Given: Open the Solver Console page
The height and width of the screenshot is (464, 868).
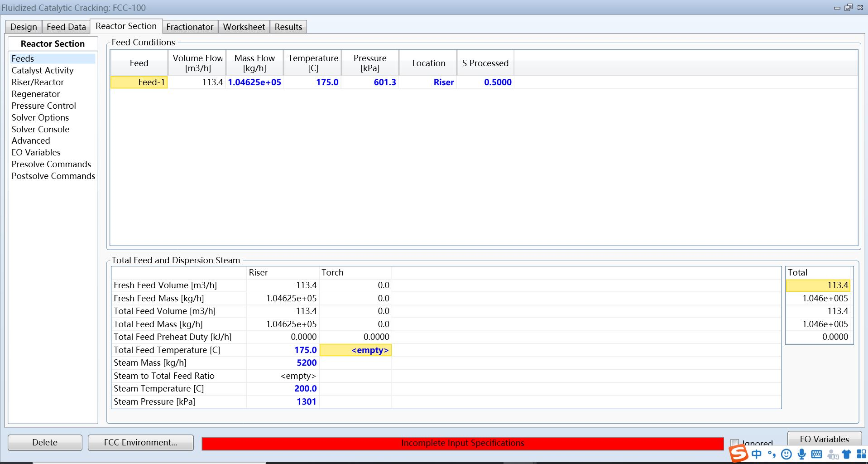Looking at the screenshot, I should click(40, 129).
